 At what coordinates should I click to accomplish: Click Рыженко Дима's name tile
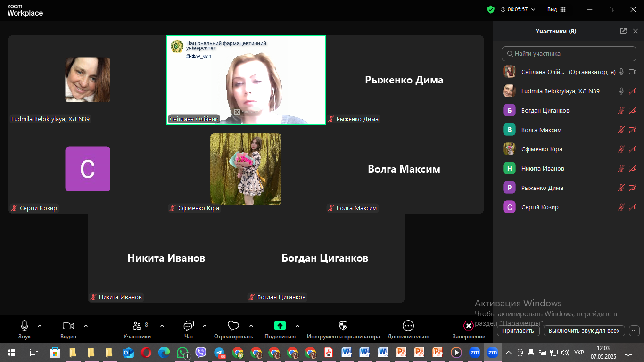point(405,80)
